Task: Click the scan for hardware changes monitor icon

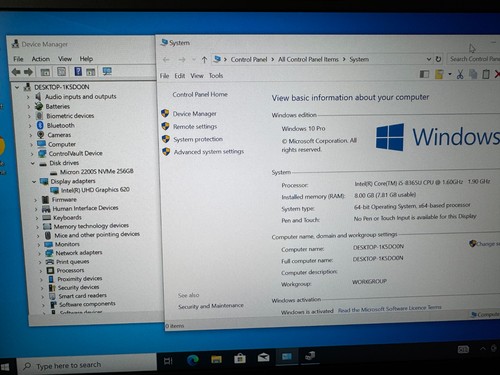Action: coord(107,71)
